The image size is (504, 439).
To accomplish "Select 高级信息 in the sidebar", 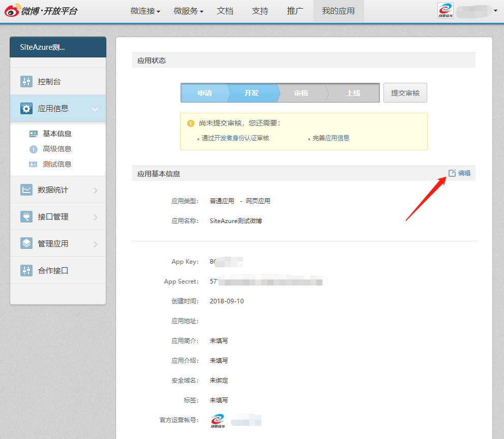I will 57,149.
